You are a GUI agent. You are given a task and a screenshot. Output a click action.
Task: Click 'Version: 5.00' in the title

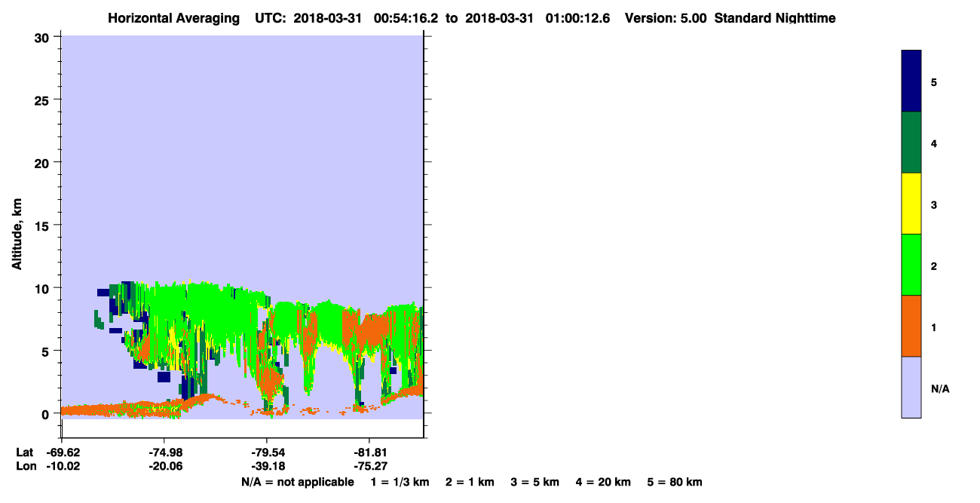click(x=666, y=18)
